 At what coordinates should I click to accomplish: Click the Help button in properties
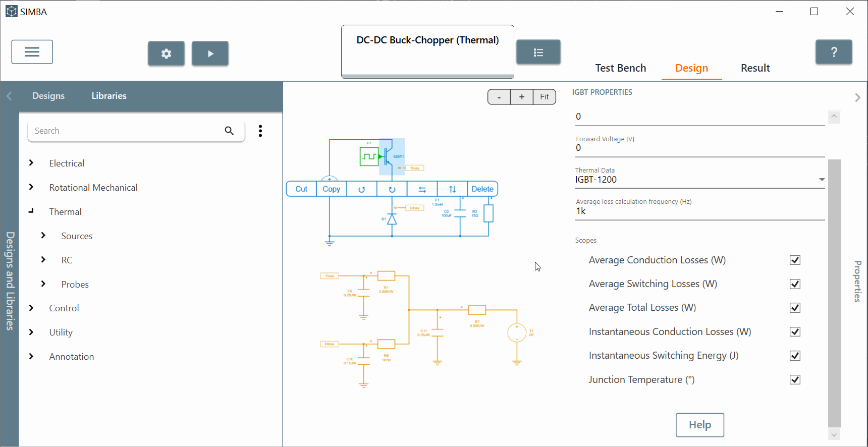click(700, 425)
